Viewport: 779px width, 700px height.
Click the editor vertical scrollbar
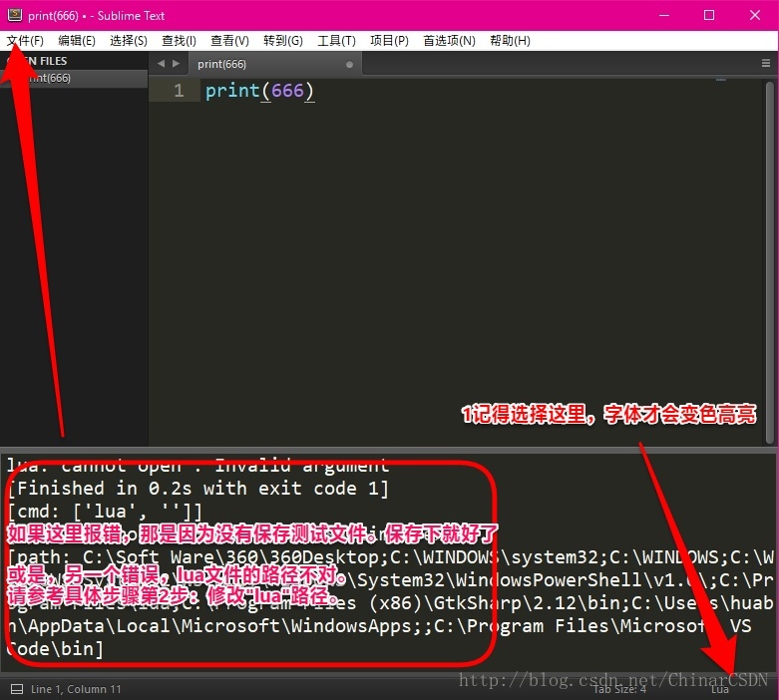pos(770,262)
